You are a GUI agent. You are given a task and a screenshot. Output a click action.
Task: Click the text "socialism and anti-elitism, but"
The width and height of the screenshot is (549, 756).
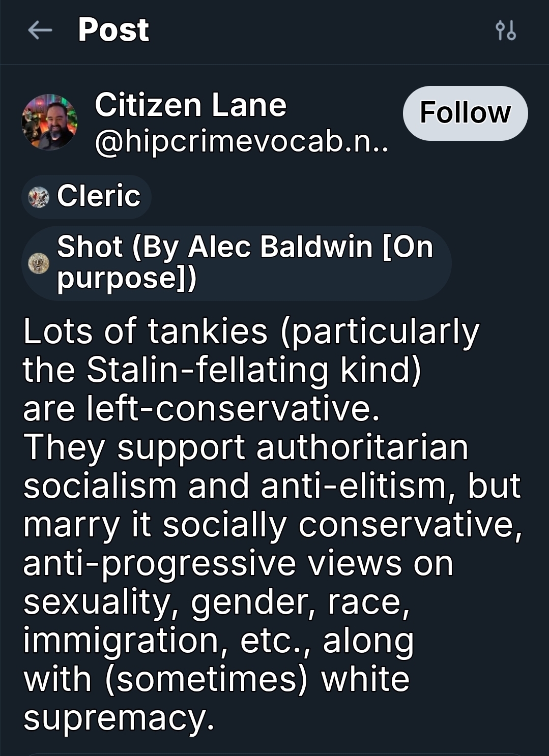pos(272,486)
